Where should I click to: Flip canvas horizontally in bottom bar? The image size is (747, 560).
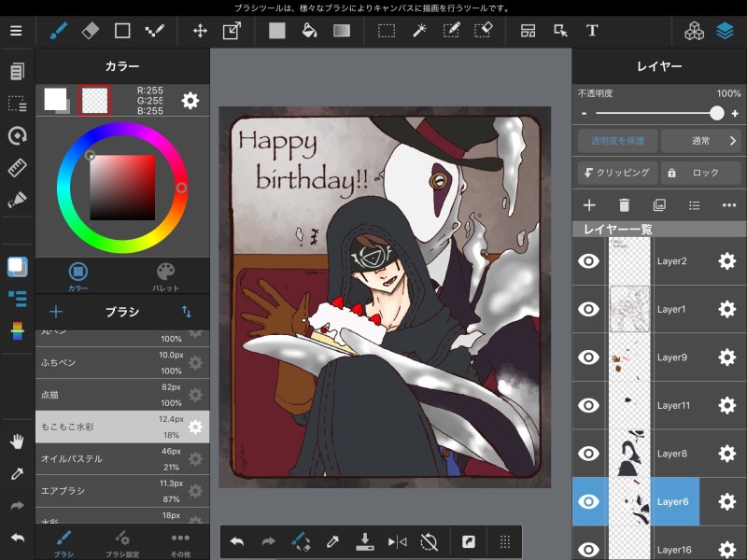[x=397, y=541]
